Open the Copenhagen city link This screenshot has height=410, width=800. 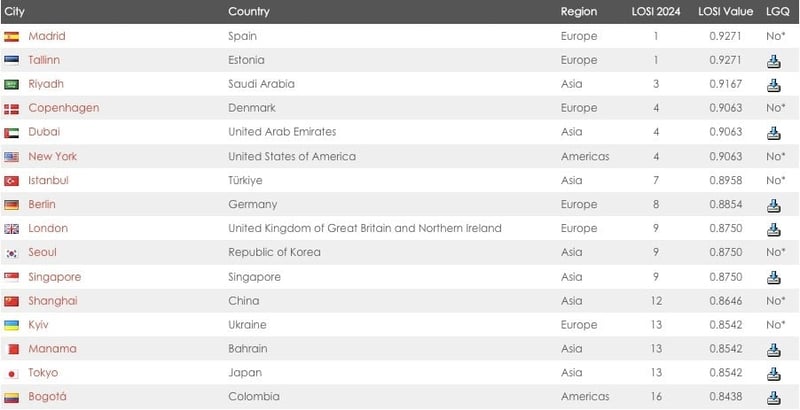click(x=63, y=108)
